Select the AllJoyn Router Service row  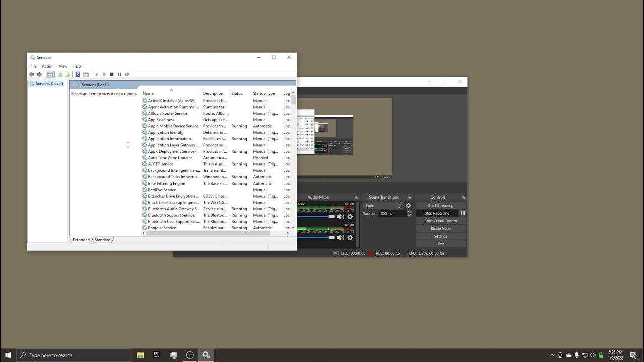tap(216, 113)
